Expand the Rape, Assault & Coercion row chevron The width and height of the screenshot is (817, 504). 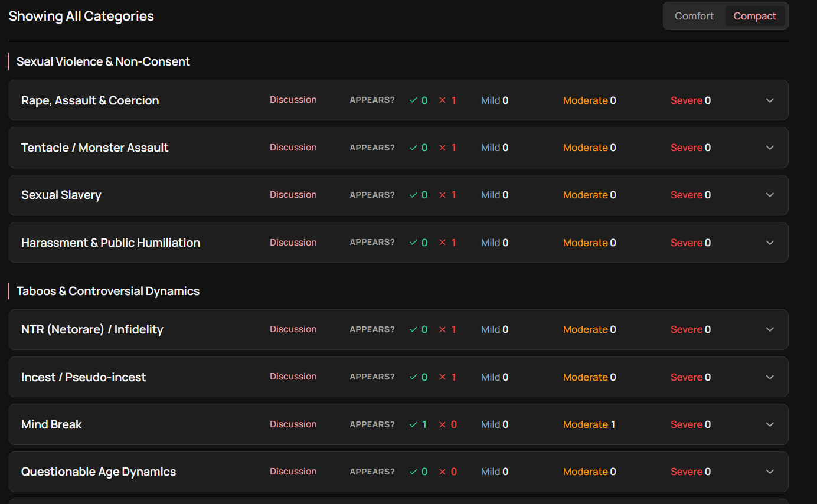pyautogui.click(x=770, y=100)
